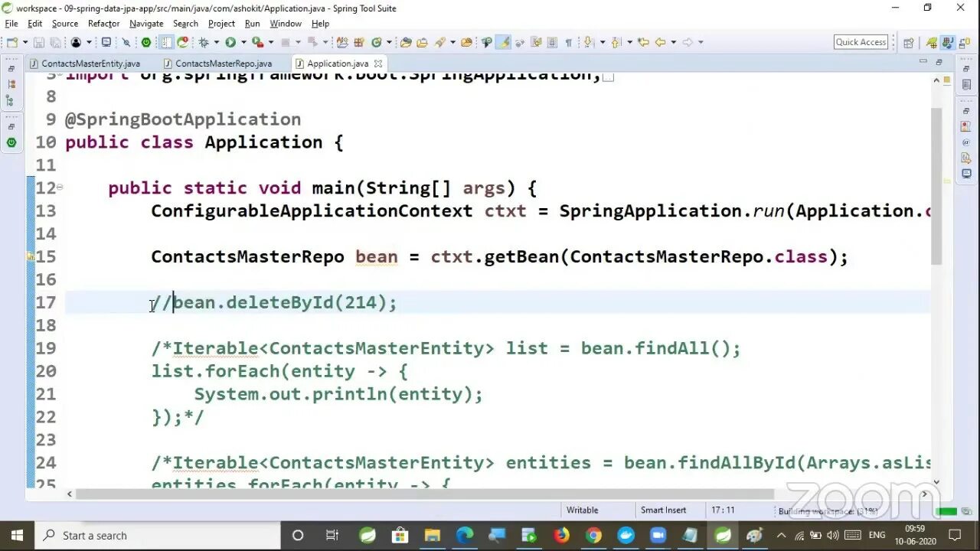Click Next Annotation arrow icon
Screen dimensions: 980x551
click(x=588, y=42)
